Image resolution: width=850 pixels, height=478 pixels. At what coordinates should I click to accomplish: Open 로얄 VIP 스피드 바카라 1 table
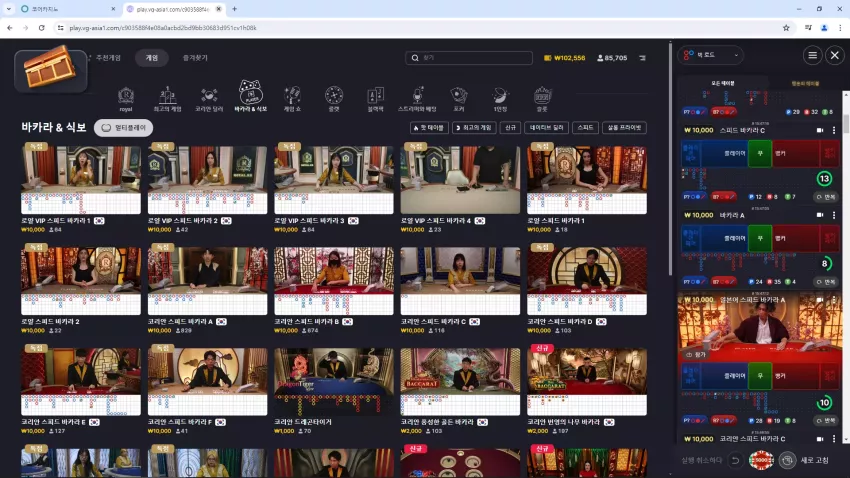[81, 179]
